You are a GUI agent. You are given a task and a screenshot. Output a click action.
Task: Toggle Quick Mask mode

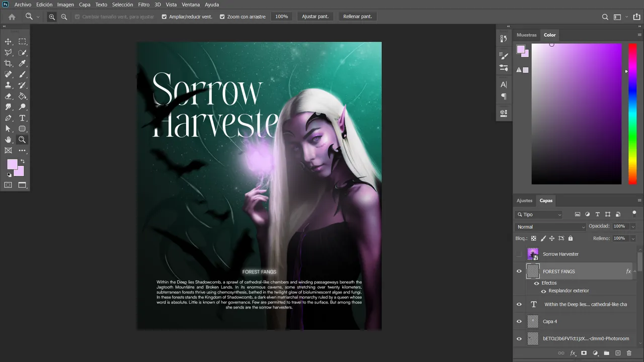tap(8, 185)
